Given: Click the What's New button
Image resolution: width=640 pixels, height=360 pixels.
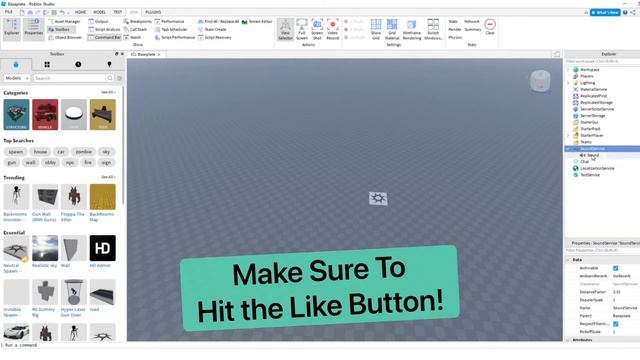Looking at the screenshot, I should (x=605, y=12).
